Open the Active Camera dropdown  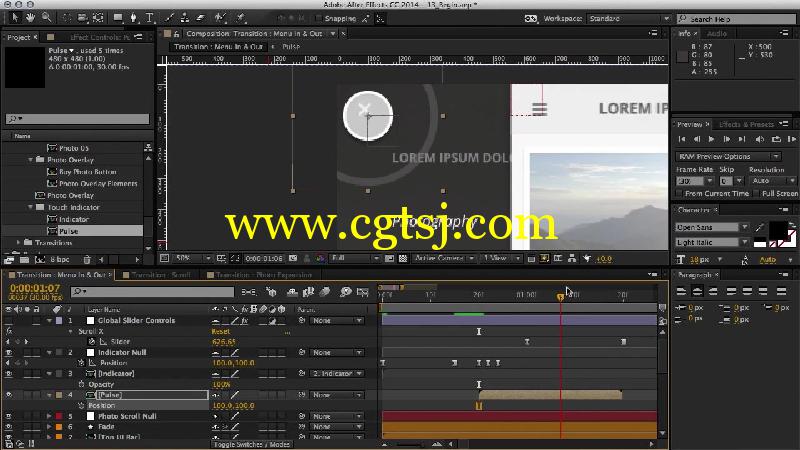pos(444,258)
